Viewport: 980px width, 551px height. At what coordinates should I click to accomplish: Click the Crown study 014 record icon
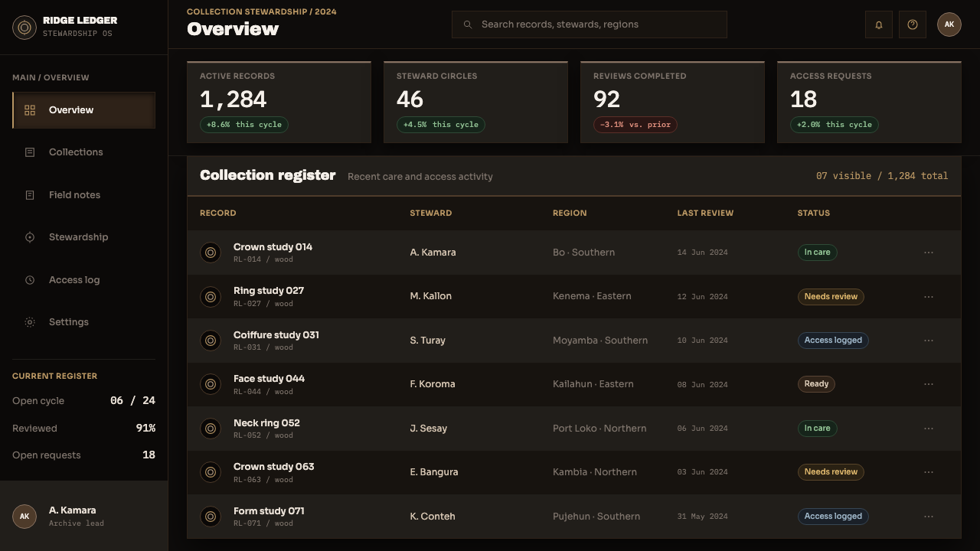(x=211, y=253)
